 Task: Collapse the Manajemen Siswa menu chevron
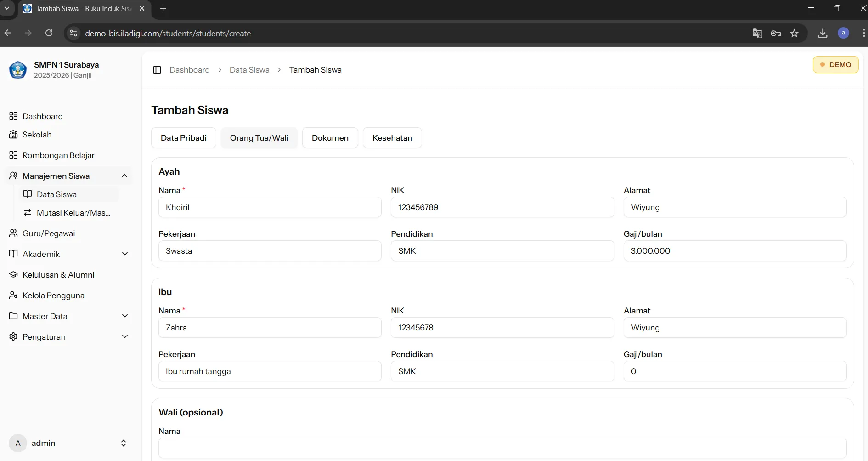tap(124, 176)
